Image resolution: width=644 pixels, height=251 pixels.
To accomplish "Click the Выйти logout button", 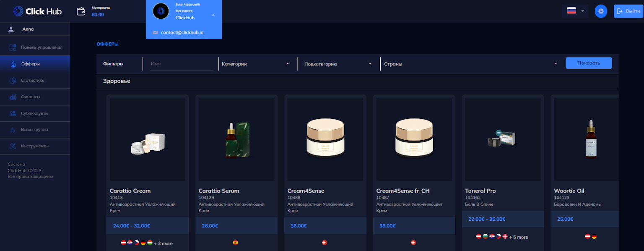I will pyautogui.click(x=628, y=11).
